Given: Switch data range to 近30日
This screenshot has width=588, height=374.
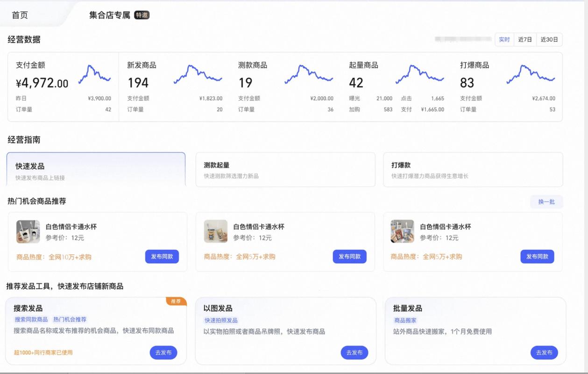Looking at the screenshot, I should point(548,39).
